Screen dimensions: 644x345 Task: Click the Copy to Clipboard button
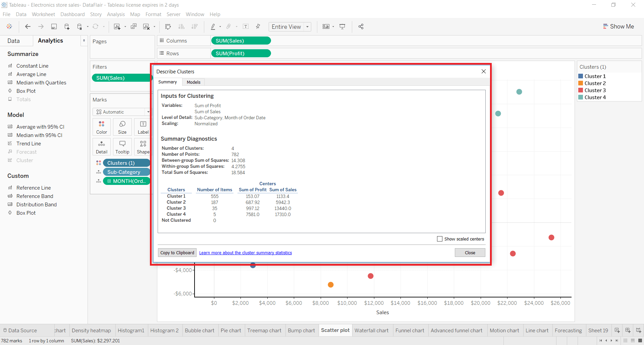tap(177, 252)
